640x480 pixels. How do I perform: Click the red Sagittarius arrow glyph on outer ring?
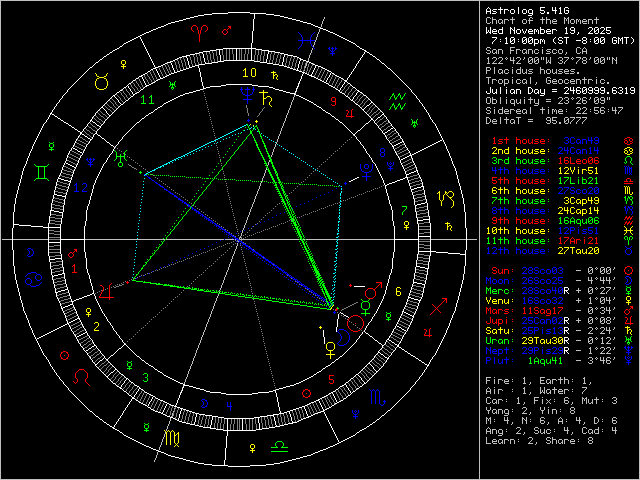point(438,307)
